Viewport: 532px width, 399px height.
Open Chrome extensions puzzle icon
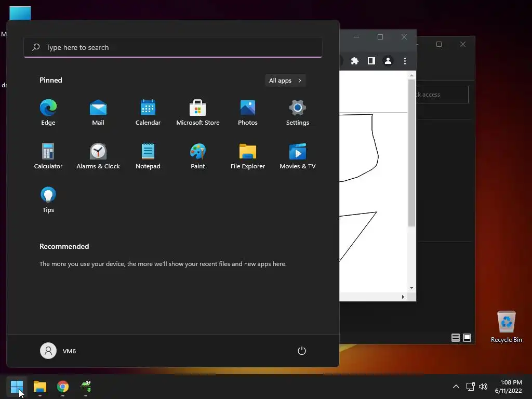pos(354,61)
